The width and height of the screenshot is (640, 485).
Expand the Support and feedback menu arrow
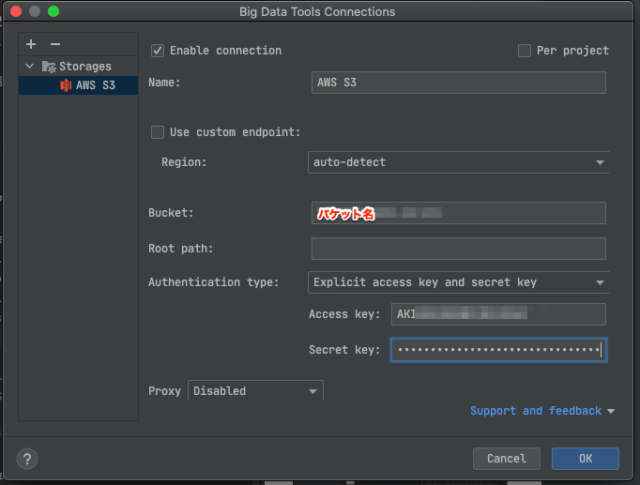pos(611,412)
